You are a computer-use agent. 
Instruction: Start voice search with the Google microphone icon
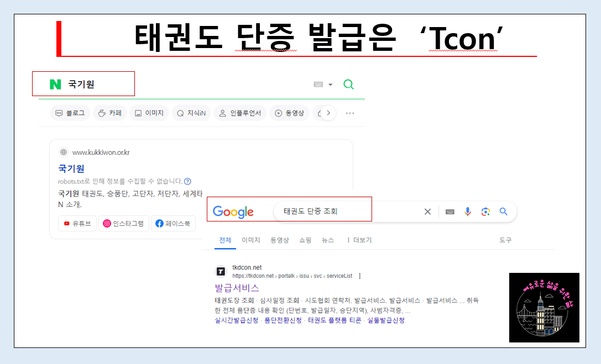[468, 211]
